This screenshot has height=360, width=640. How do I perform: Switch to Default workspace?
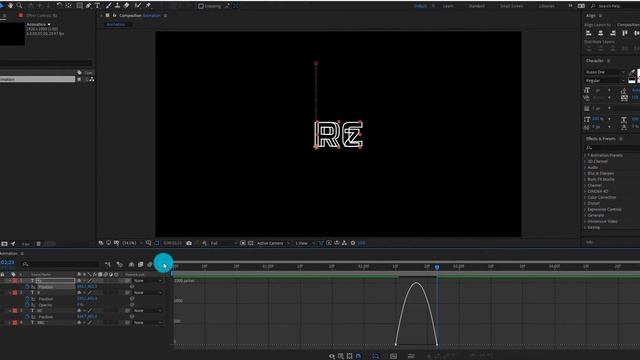coord(420,6)
